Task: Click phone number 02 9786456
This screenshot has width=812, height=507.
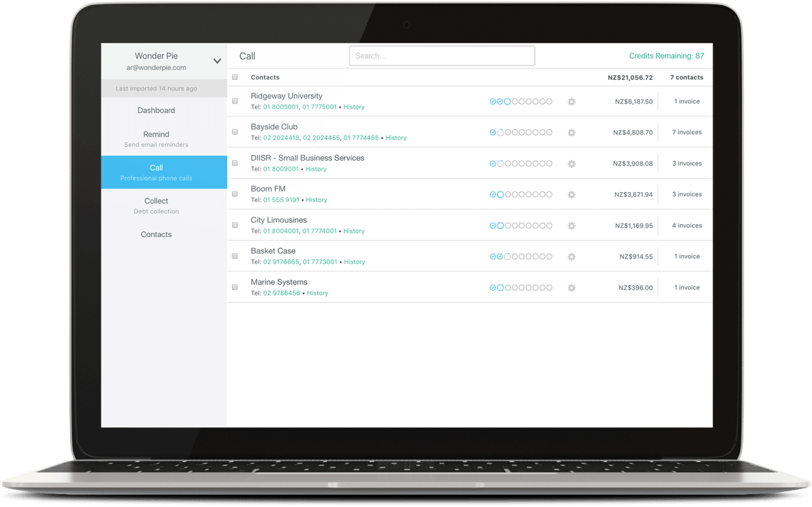Action: 281,293
